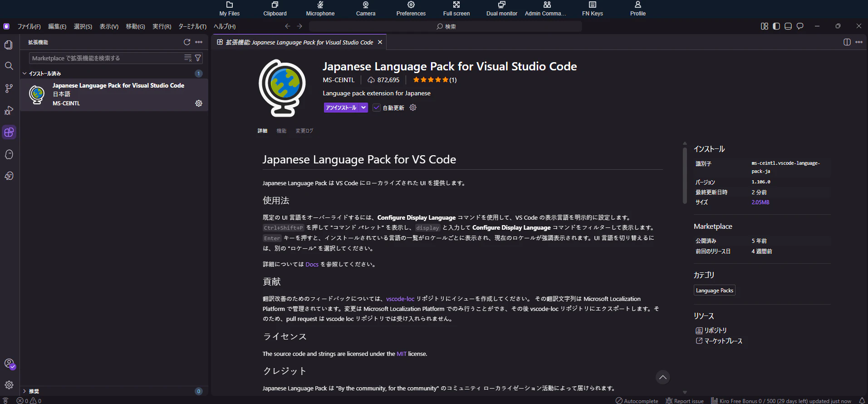Toggle Dual monitor mode
868x404 pixels.
click(502, 9)
